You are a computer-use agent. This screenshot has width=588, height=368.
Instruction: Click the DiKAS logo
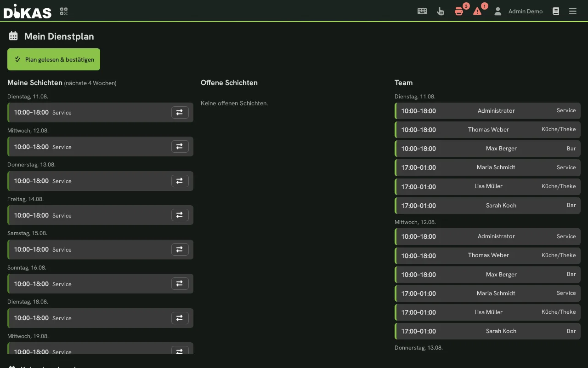coord(28,11)
